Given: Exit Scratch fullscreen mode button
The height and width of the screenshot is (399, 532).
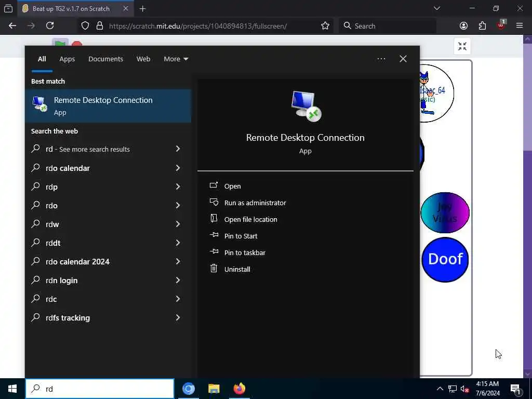Looking at the screenshot, I should point(462,46).
